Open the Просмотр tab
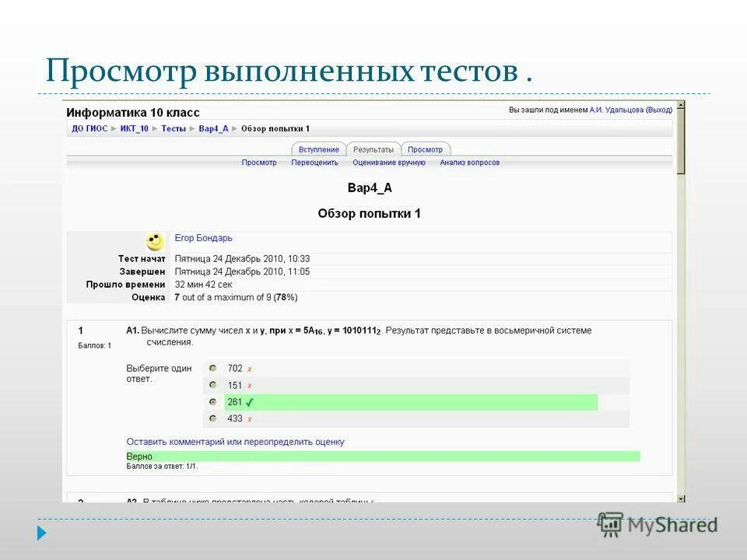The height and width of the screenshot is (560, 747). [426, 149]
